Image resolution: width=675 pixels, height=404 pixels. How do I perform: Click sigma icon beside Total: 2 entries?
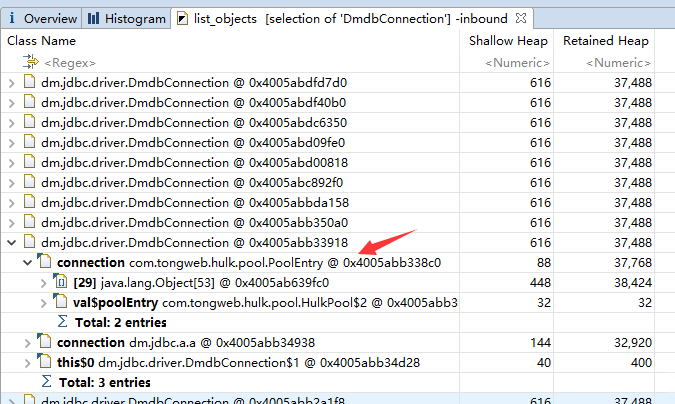62,321
